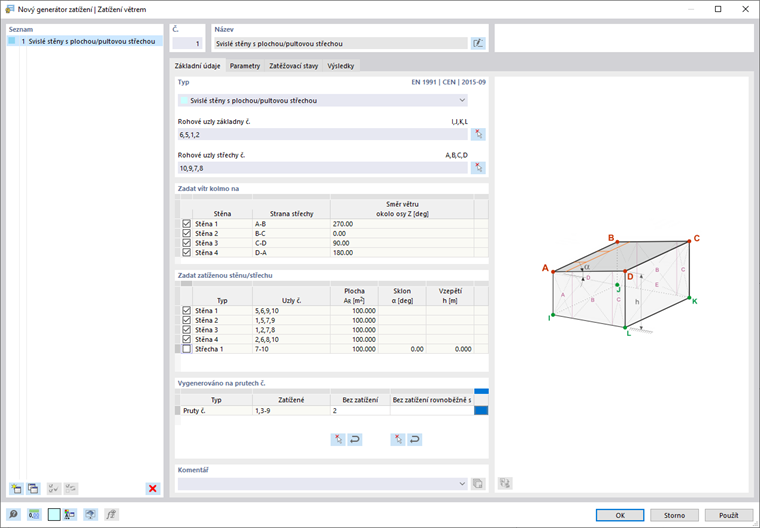This screenshot has width=760, height=528.
Task: Switch to the Základní údaje tab
Action: pyautogui.click(x=197, y=66)
